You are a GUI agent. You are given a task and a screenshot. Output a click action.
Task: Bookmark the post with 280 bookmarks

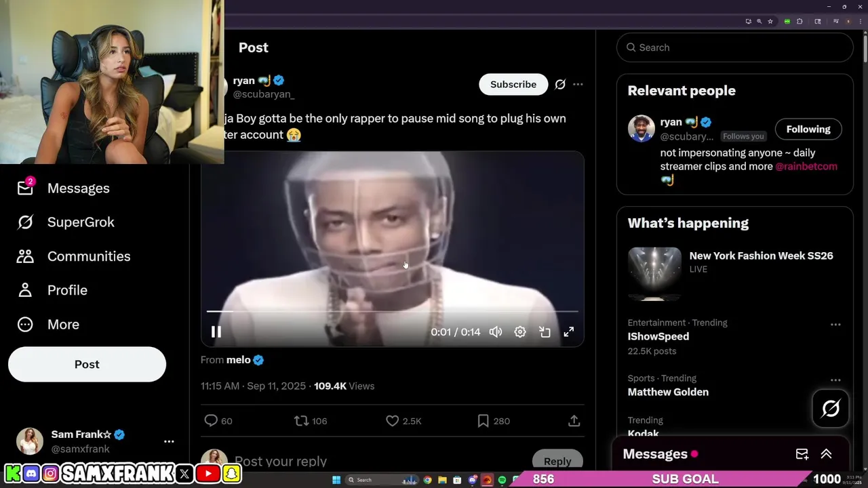(493, 421)
